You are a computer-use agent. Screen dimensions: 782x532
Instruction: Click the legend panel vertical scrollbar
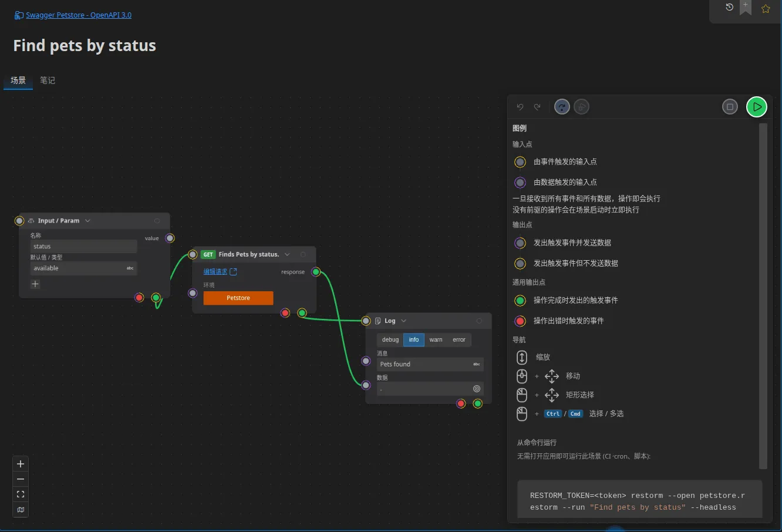click(763, 296)
